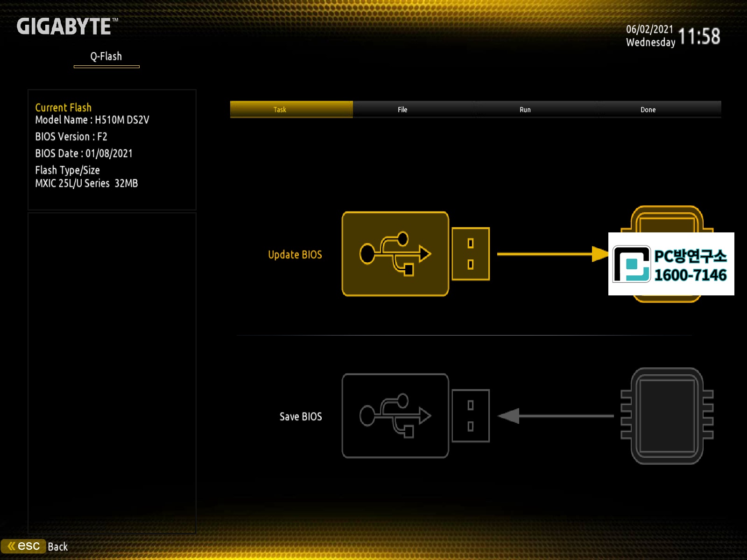Image resolution: width=747 pixels, height=560 pixels.
Task: Click the GIGABYTE logo
Action: click(67, 27)
